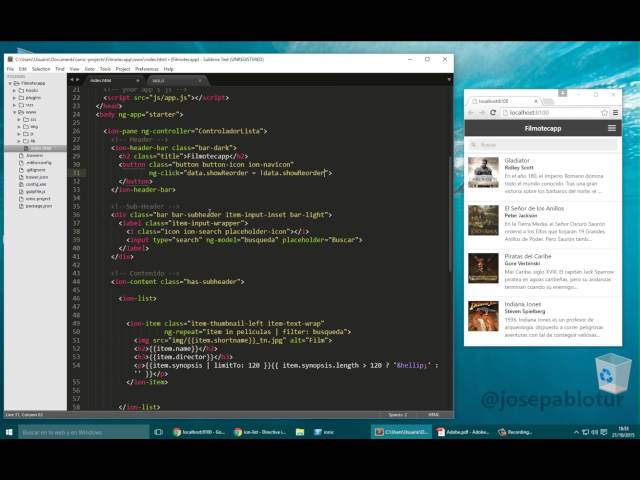Click the browser back arrow
This screenshot has height=480, width=640.
click(471, 113)
